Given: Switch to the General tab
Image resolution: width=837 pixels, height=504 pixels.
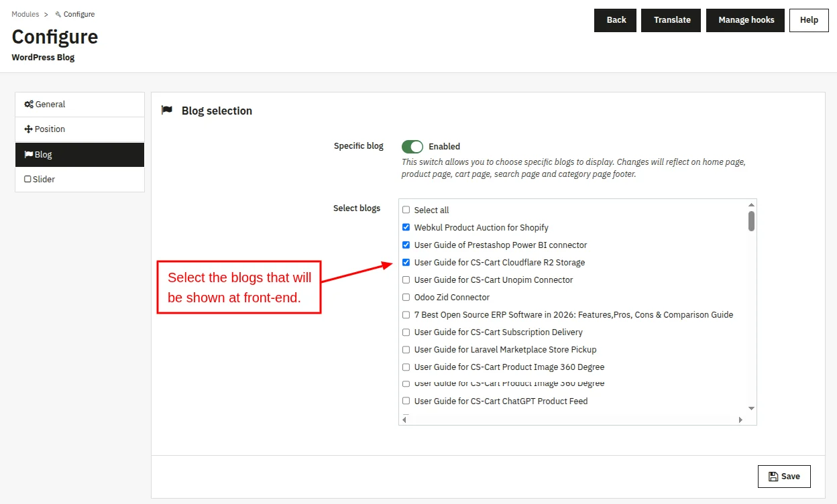Looking at the screenshot, I should [80, 105].
